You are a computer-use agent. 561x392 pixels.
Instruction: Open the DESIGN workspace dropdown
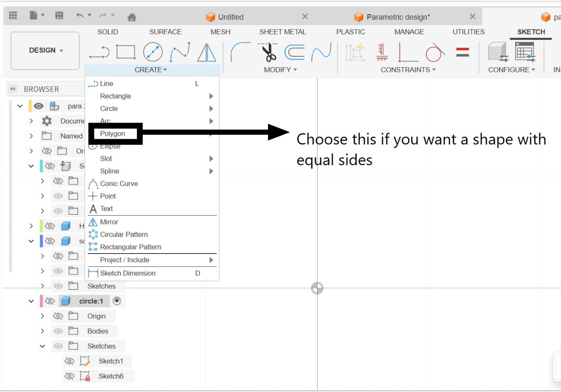[45, 50]
